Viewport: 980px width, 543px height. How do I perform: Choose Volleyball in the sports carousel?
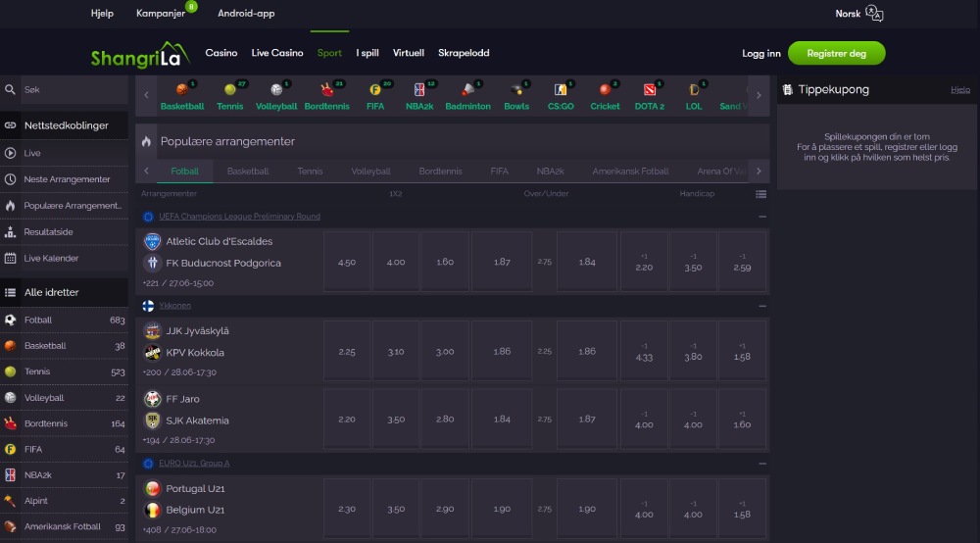275,96
